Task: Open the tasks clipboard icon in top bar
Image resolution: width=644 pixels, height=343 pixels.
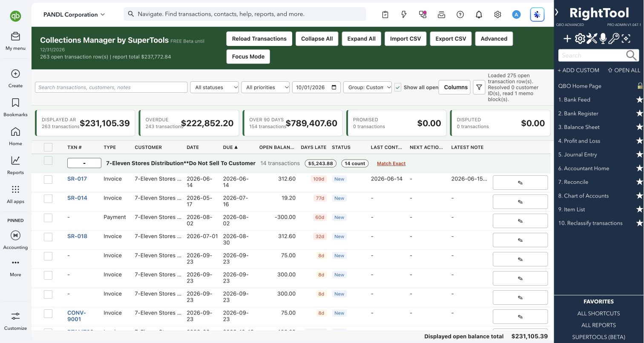Action: pos(385,14)
